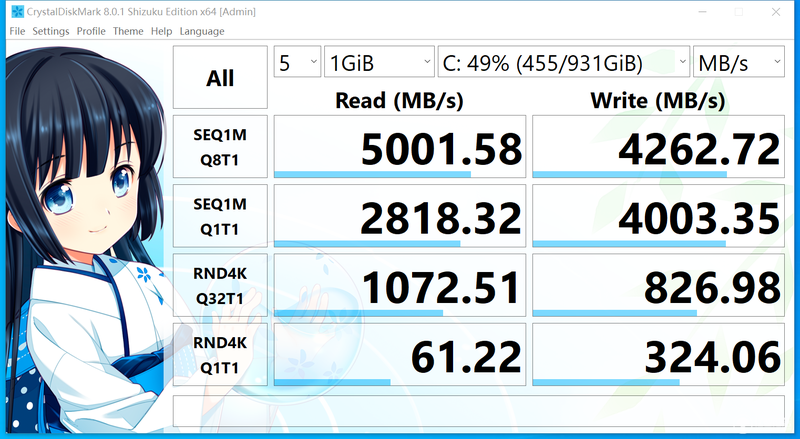The width and height of the screenshot is (800, 439).
Task: Open the File menu
Action: [17, 31]
